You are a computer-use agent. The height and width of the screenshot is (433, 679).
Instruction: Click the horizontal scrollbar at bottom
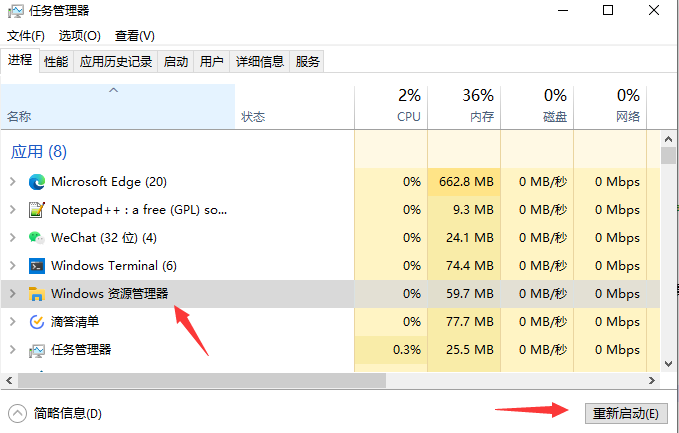click(200, 381)
